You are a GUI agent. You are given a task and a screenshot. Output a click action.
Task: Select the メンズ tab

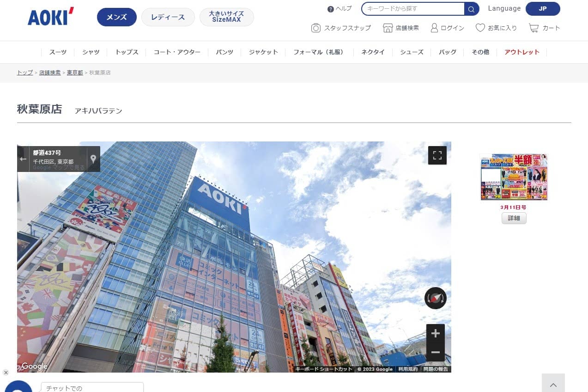[x=117, y=17]
